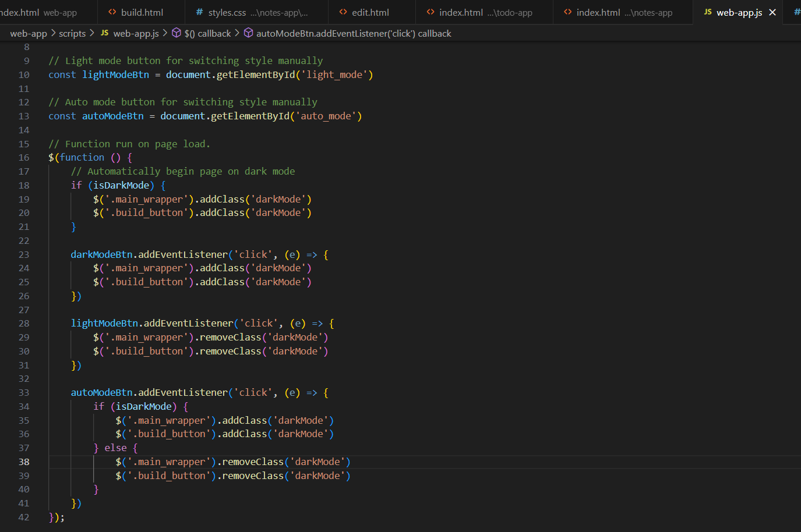Click removeClass on line 38
Viewport: 801px width, 532px height.
(x=253, y=462)
